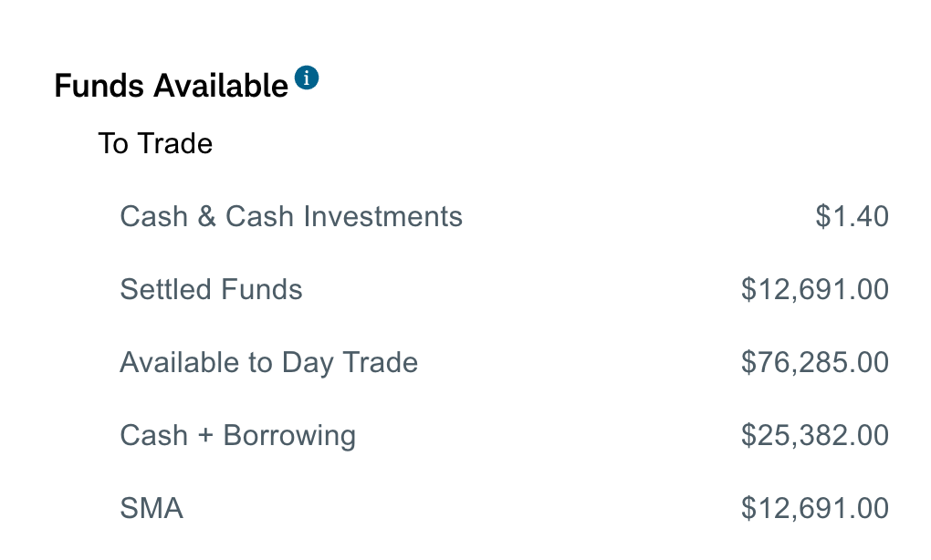This screenshot has height=560, width=931.
Task: Click the SMA label
Action: 152,509
